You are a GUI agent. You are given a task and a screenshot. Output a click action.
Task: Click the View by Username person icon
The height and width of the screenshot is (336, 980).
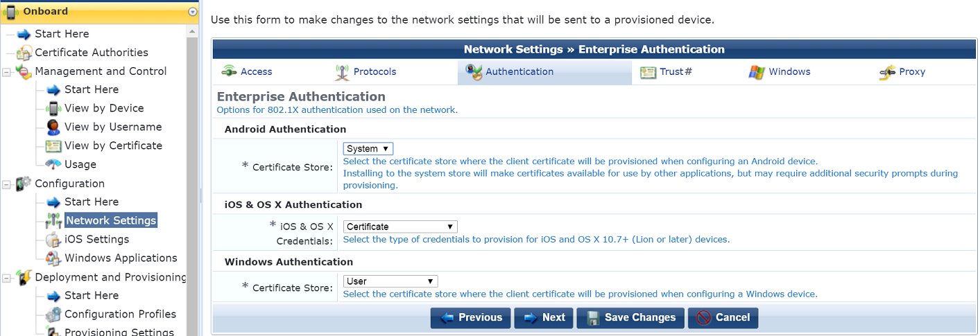(x=53, y=127)
